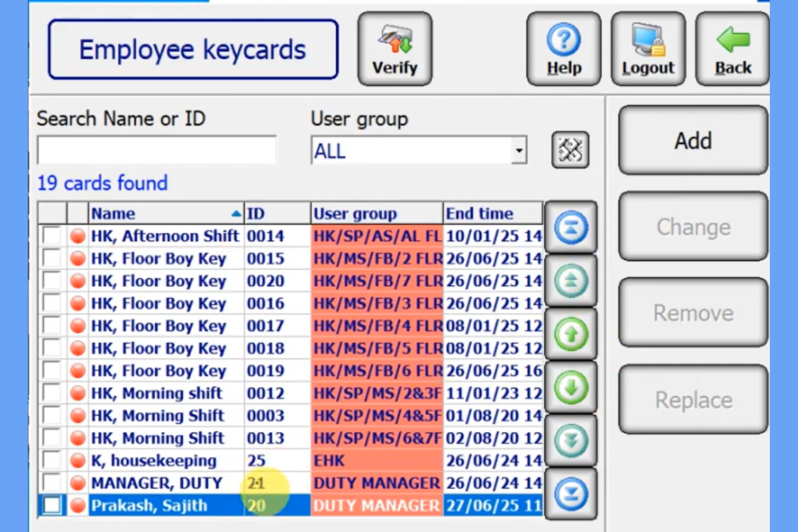The width and height of the screenshot is (798, 532).
Task: Click the page down list button
Action: pos(571,440)
